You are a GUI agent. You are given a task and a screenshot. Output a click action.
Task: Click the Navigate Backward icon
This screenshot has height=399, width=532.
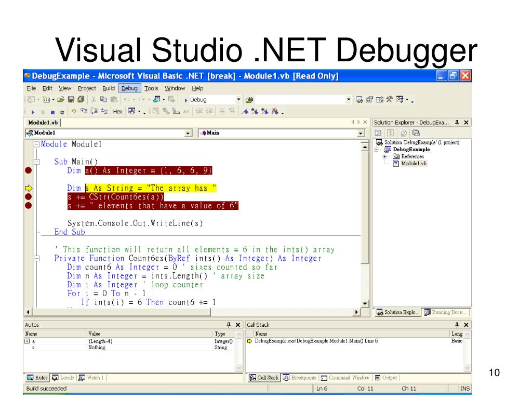coord(157,99)
